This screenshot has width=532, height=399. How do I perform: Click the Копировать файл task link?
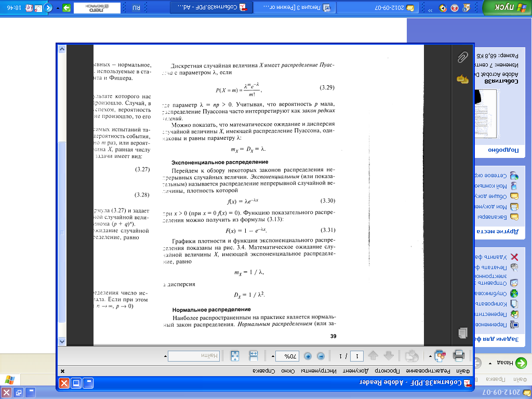(497, 303)
